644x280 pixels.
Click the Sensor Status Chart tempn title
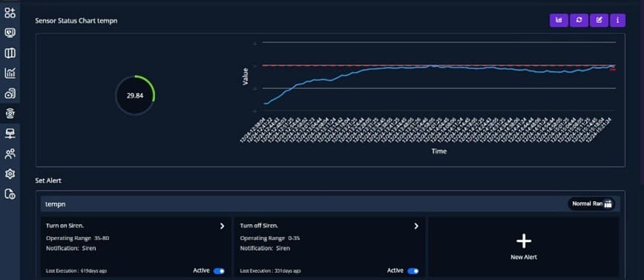(76, 21)
